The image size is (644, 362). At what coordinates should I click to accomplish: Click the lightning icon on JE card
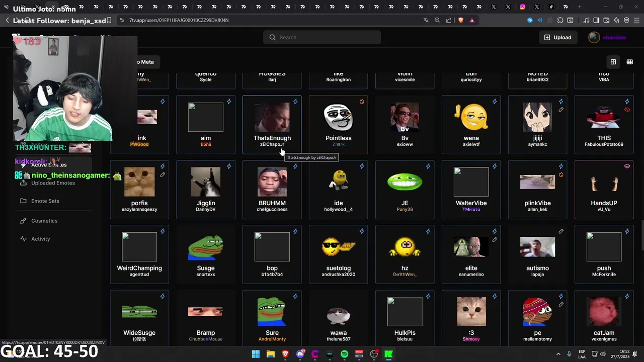428,166
